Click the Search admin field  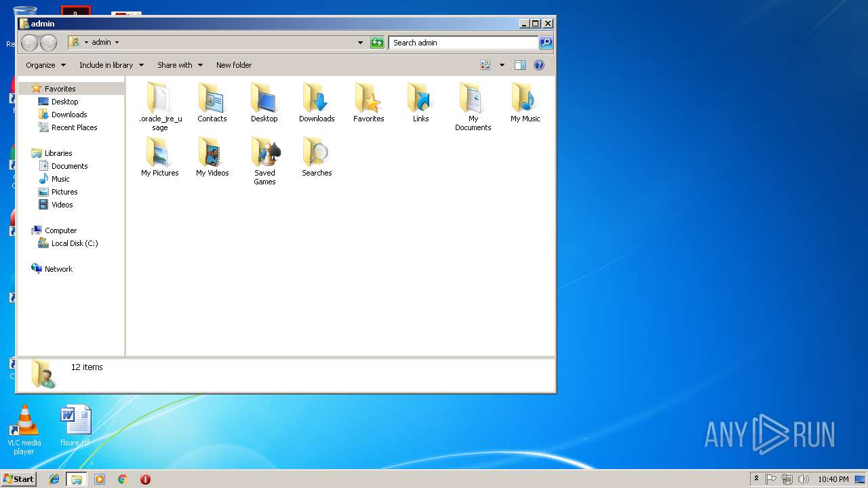[x=464, y=43]
